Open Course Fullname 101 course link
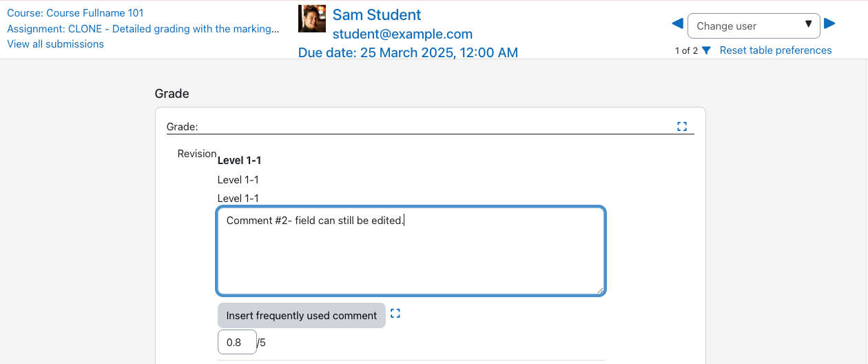Viewport: 868px width, 364px height. click(75, 13)
